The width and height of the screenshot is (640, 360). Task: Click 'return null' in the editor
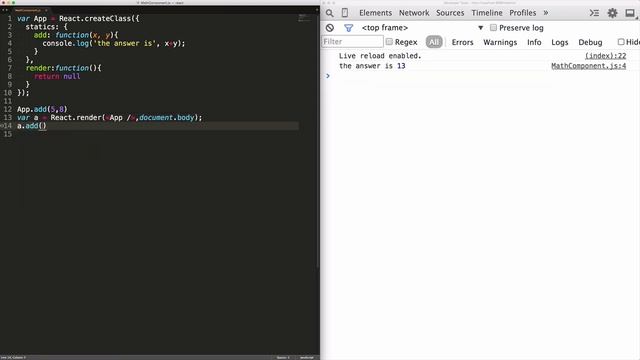pos(57,76)
